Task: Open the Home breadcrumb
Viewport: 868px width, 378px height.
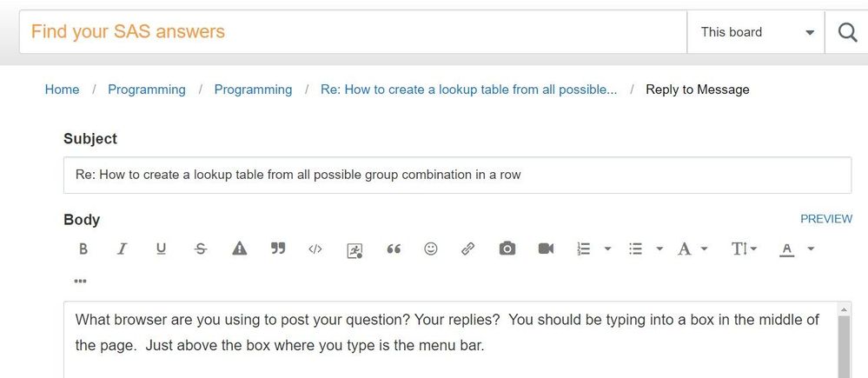Action: pyautogui.click(x=62, y=90)
